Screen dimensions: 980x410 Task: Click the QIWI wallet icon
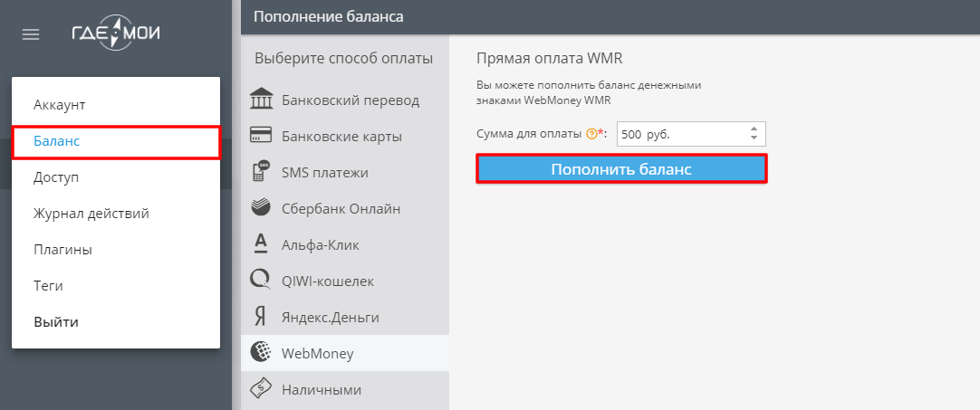pyautogui.click(x=261, y=281)
